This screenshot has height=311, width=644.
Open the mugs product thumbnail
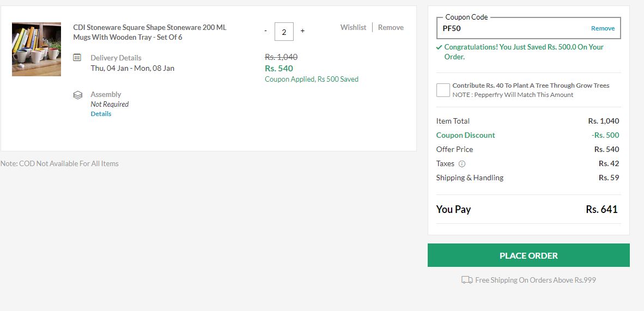pyautogui.click(x=37, y=50)
